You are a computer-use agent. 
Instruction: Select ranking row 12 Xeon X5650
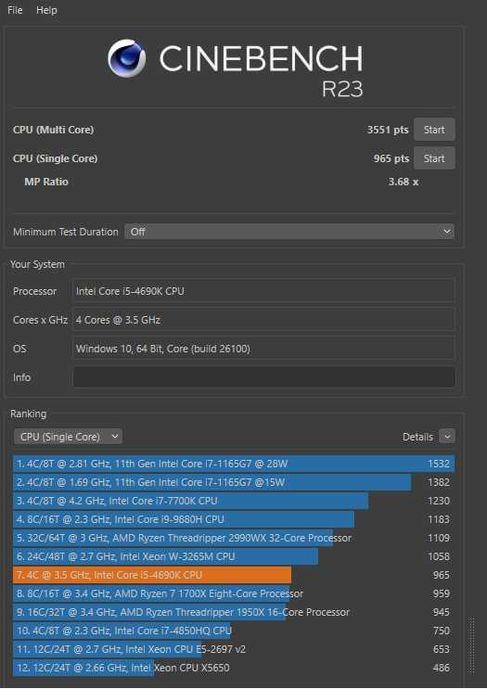pos(234,668)
